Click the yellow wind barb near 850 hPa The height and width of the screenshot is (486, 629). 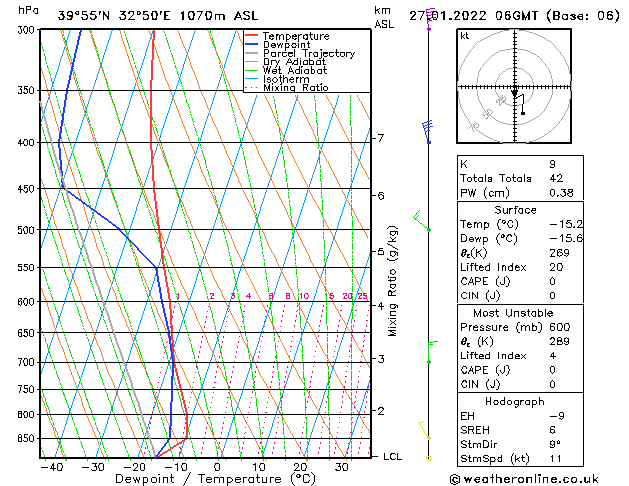424,430
